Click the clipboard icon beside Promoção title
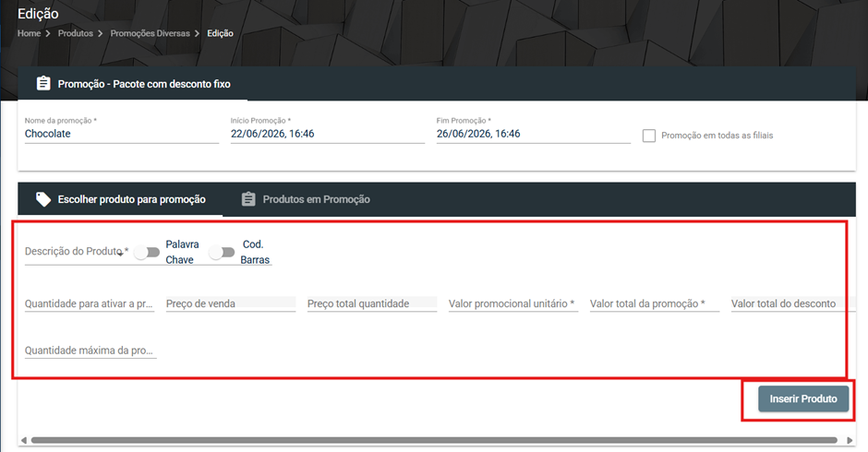This screenshot has width=868, height=452. pos(43,84)
